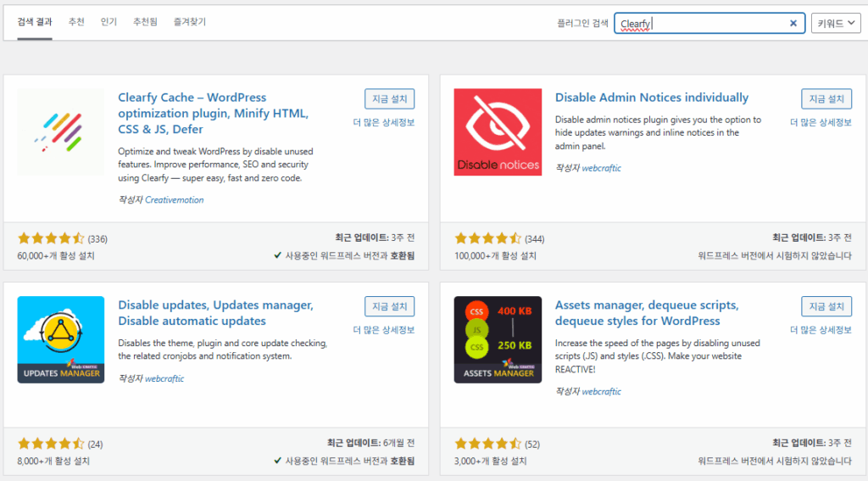This screenshot has width=868, height=481.
Task: Select the 검색 결과 tab
Action: click(35, 21)
